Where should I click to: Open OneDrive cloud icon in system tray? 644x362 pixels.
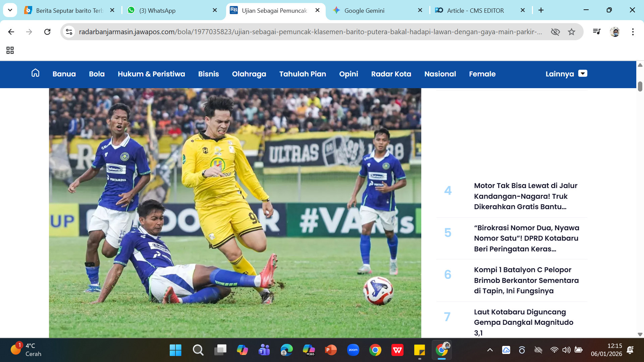click(x=506, y=350)
